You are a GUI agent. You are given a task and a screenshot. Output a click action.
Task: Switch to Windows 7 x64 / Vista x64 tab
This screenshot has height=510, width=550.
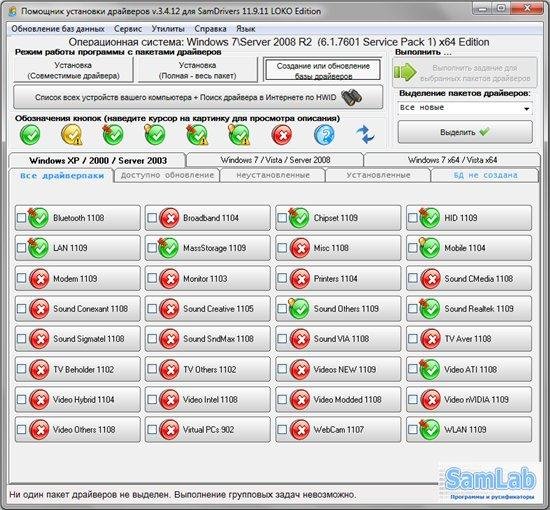(452, 160)
